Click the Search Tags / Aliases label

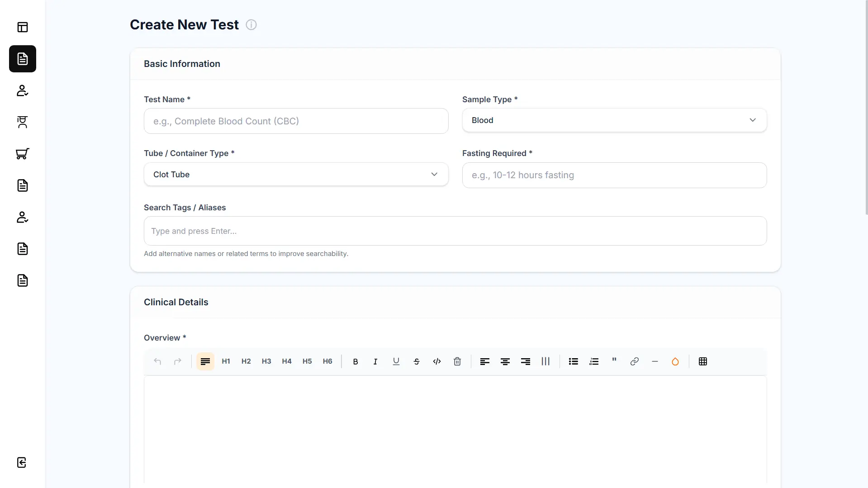185,208
